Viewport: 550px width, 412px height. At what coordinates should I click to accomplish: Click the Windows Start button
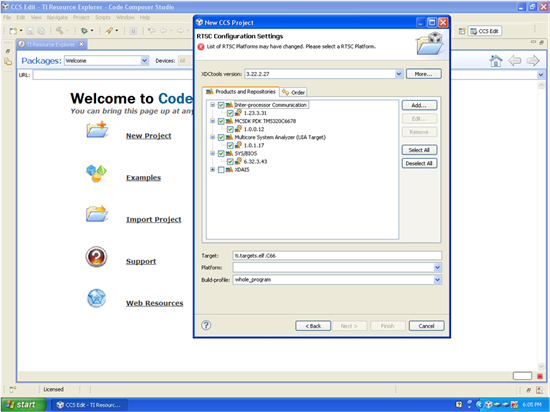pyautogui.click(x=23, y=405)
